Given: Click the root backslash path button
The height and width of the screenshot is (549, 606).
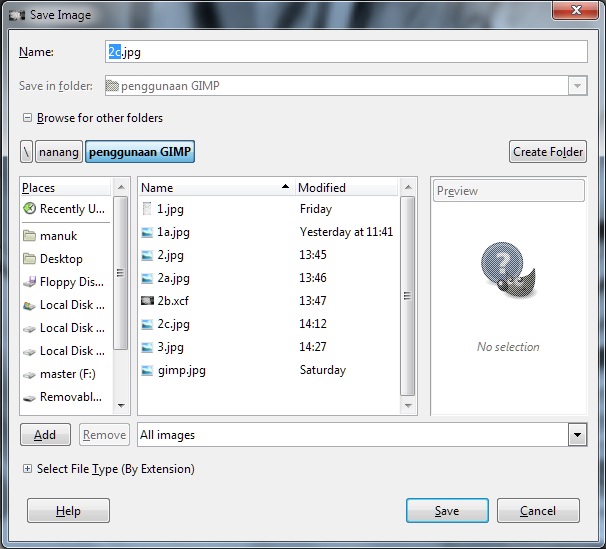Looking at the screenshot, I should coord(26,152).
